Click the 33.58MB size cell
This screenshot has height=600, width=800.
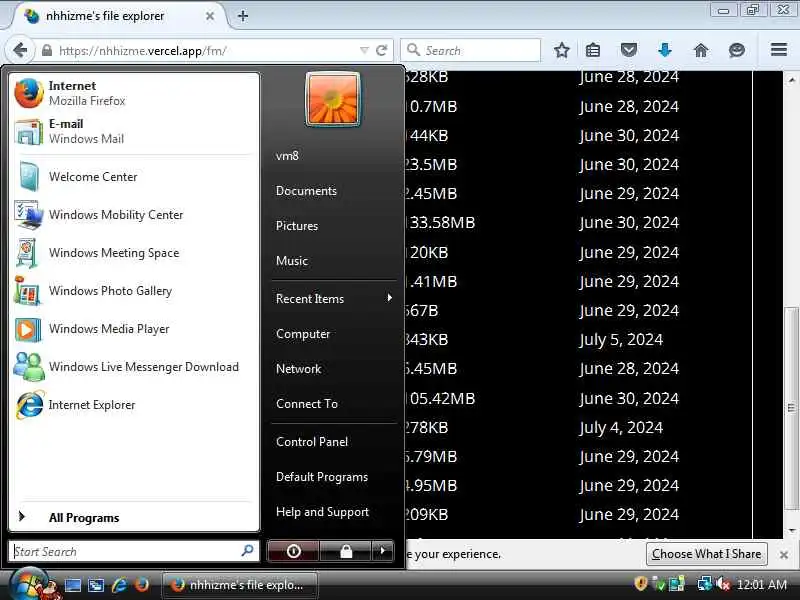click(x=442, y=222)
